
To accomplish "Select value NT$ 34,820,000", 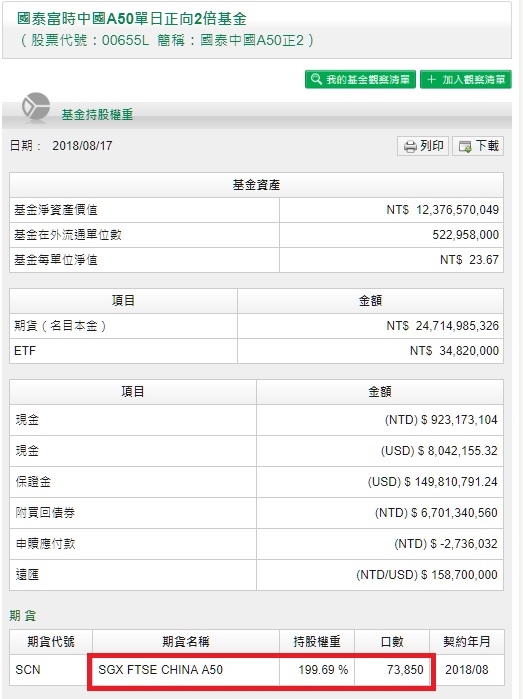I will coord(454,351).
